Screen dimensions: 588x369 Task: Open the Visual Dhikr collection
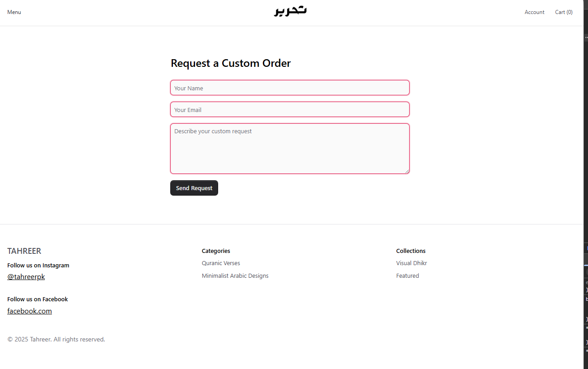click(x=411, y=263)
